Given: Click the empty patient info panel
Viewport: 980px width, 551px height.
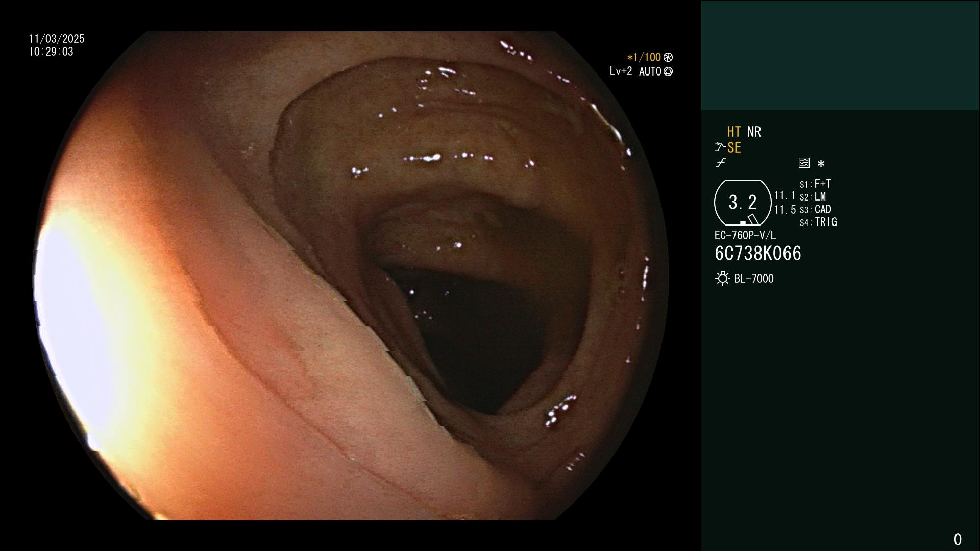Looking at the screenshot, I should click(840, 55).
